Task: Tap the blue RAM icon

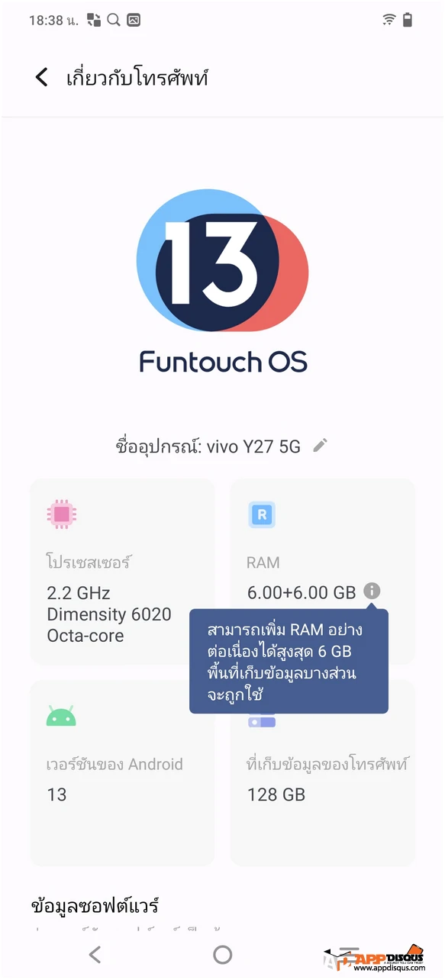Action: click(x=261, y=515)
